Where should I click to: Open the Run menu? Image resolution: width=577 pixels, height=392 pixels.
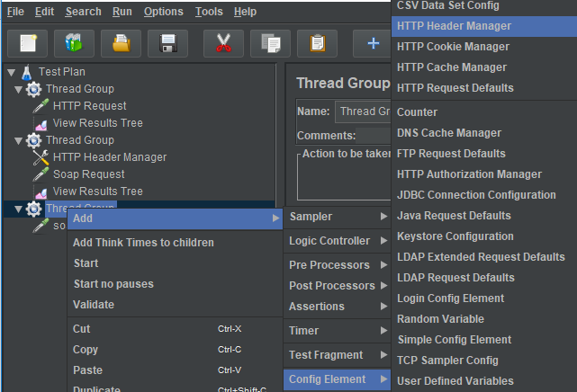coord(122,12)
